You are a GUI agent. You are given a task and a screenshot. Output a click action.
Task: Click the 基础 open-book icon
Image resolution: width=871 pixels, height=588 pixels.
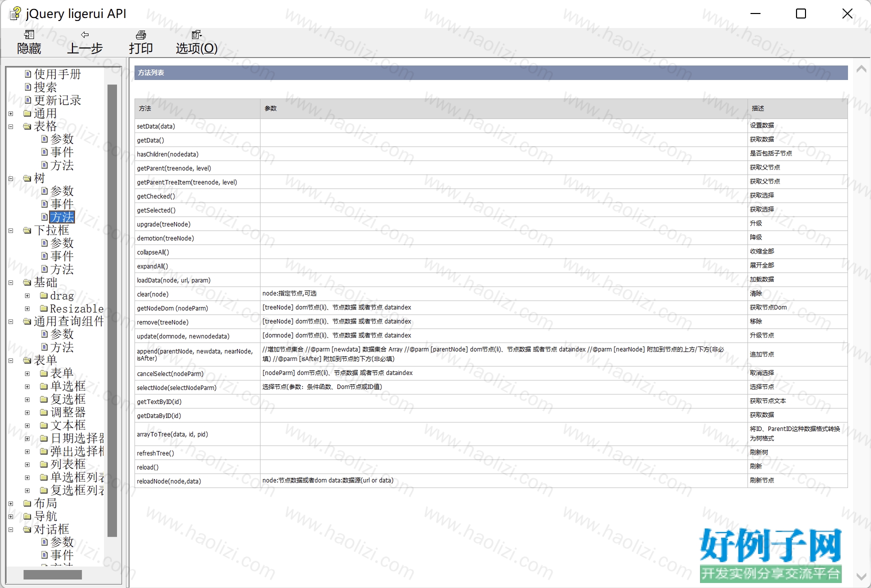pos(27,282)
